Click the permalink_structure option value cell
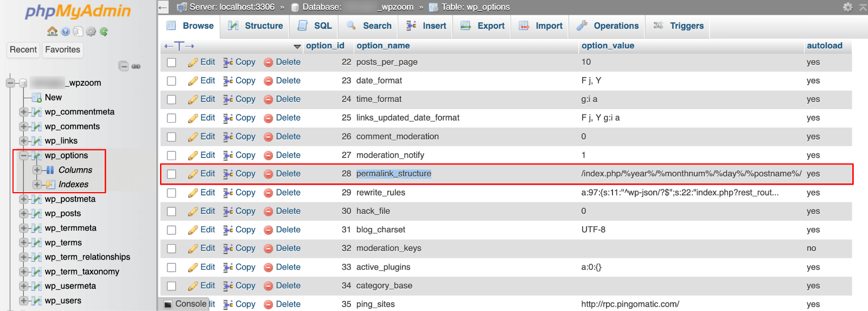The height and width of the screenshot is (311, 868). [x=691, y=174]
